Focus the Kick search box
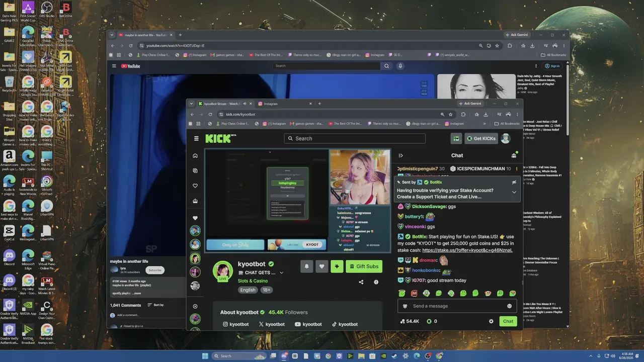The width and height of the screenshot is (644, 362). point(355,138)
